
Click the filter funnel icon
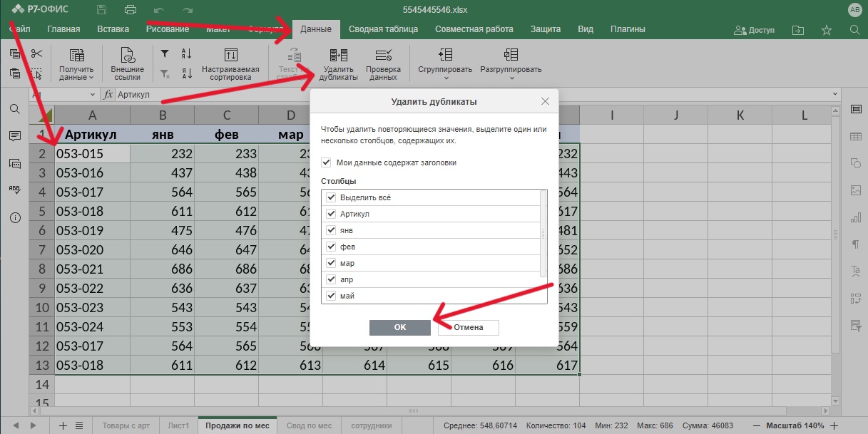pos(165,53)
